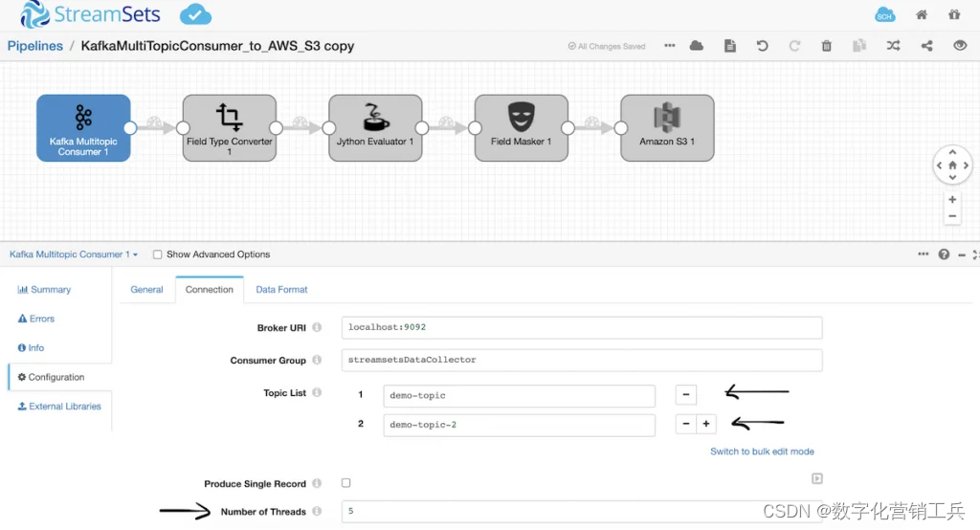Click the document icon in toolbar

tap(729, 46)
